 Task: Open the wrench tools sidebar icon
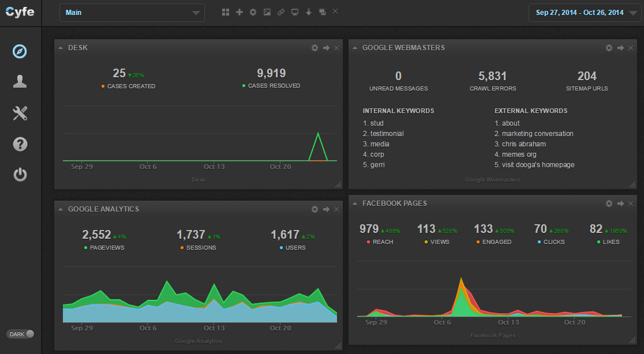click(x=20, y=114)
